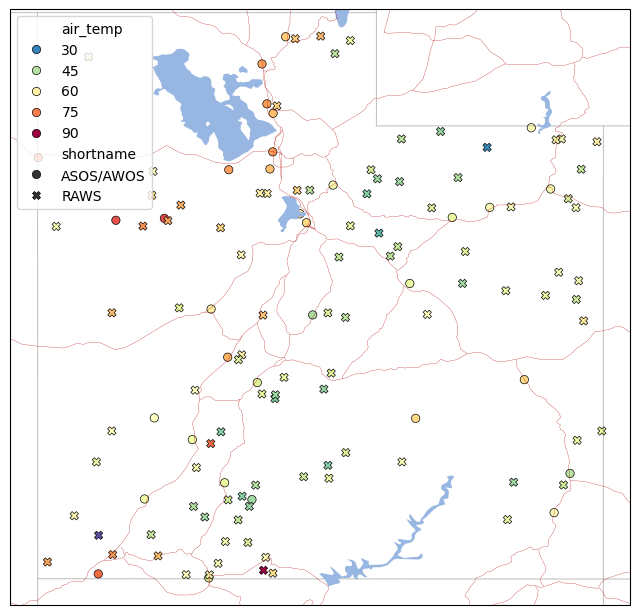Click the blue 30 legend marker
Image resolution: width=640 pixels, height=615 pixels.
point(36,50)
